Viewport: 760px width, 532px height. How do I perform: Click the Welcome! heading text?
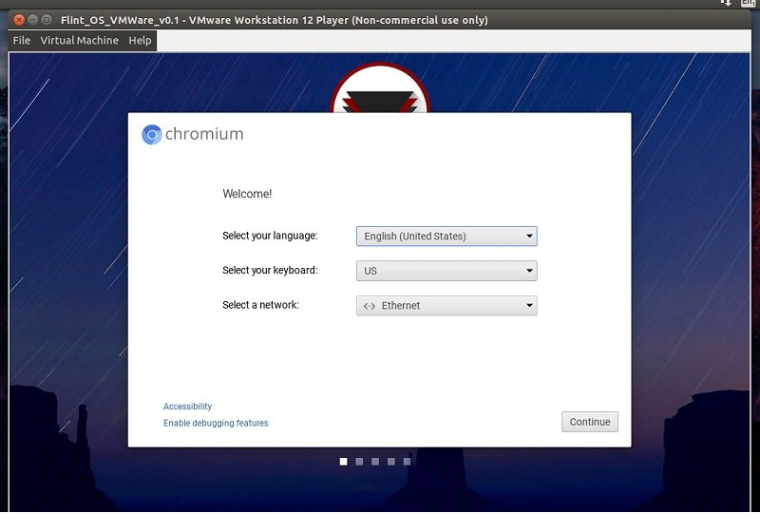(x=247, y=194)
